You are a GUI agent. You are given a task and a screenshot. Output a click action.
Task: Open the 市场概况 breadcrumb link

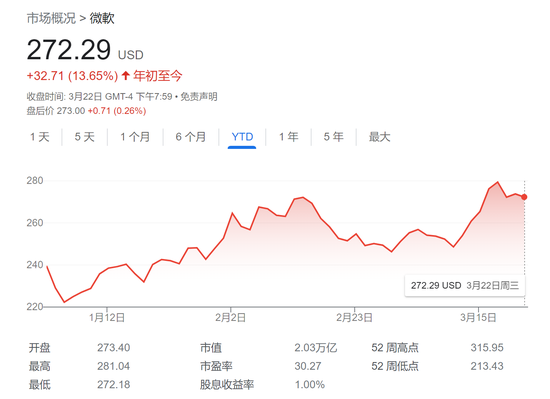pos(51,18)
